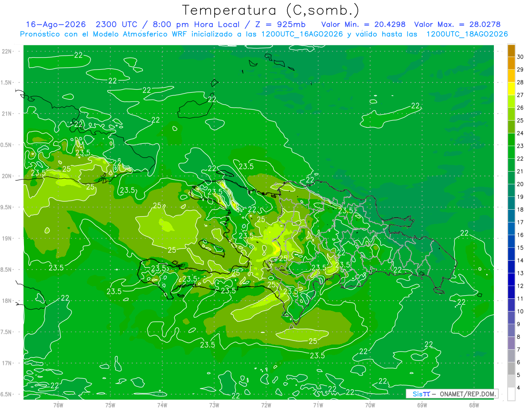This screenshot has width=532, height=411.
Task: Click the '19N' latitude axis label
Action: click(x=8, y=238)
